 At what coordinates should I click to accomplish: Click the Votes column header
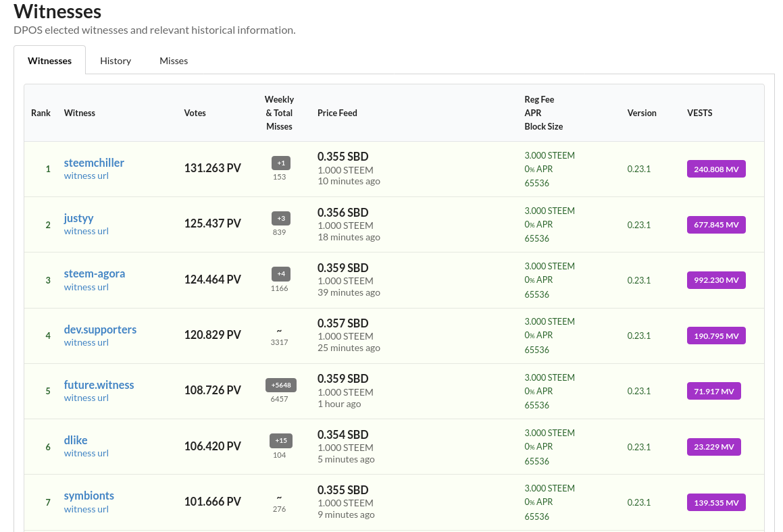tap(195, 113)
